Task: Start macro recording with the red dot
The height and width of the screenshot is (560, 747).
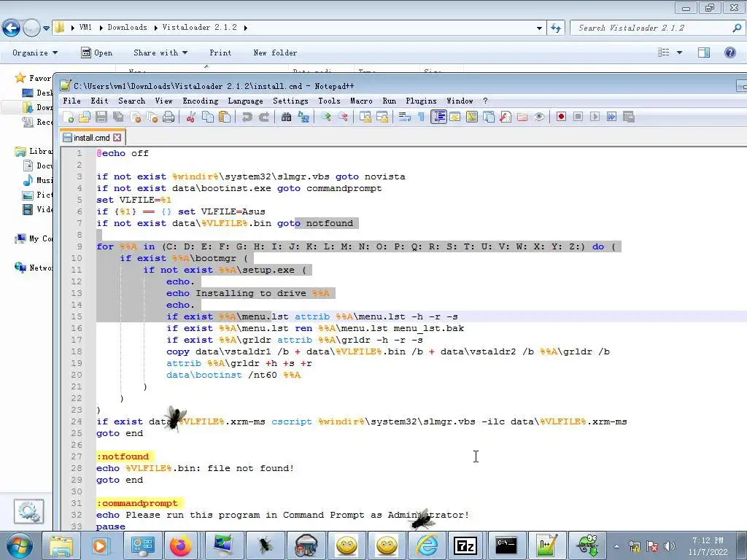Action: [561, 117]
